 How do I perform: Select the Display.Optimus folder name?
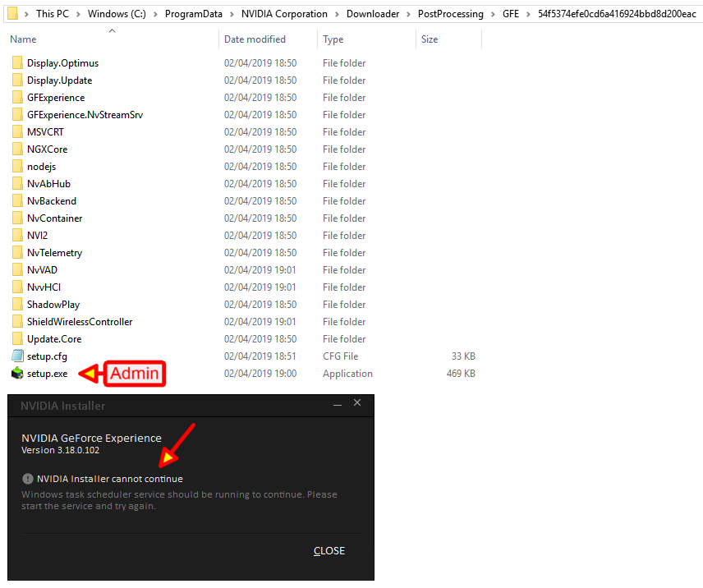tap(62, 63)
